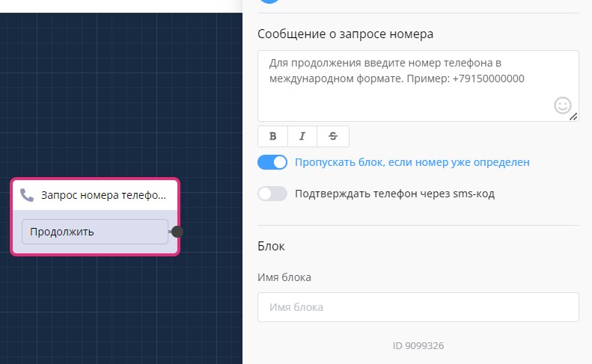Click into the "Имя блока" input field
592x364 pixels.
point(418,307)
